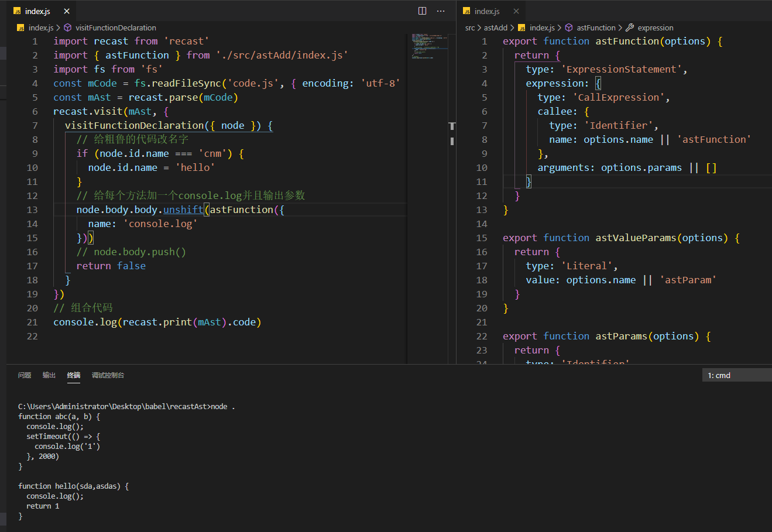Open the src breadcrumb folder
Viewport: 772px width, 532px height.
point(470,28)
